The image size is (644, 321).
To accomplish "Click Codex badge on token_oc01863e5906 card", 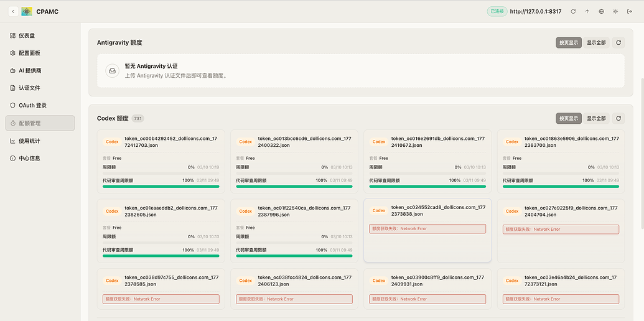I will (512, 142).
